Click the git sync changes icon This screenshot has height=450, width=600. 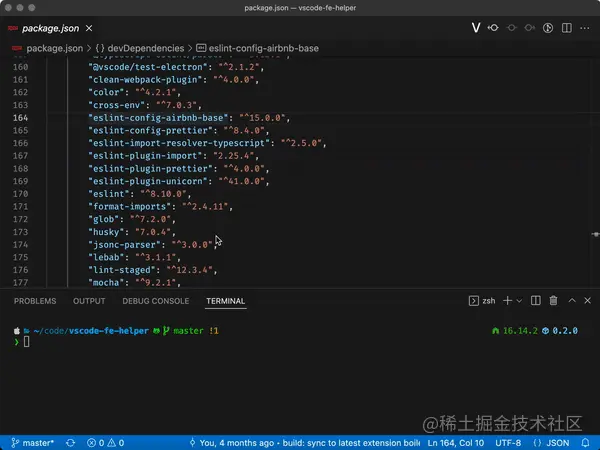(70, 442)
